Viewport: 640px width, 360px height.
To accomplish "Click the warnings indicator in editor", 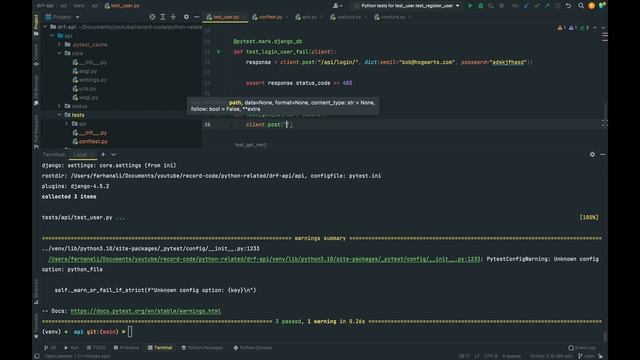I will (562, 28).
